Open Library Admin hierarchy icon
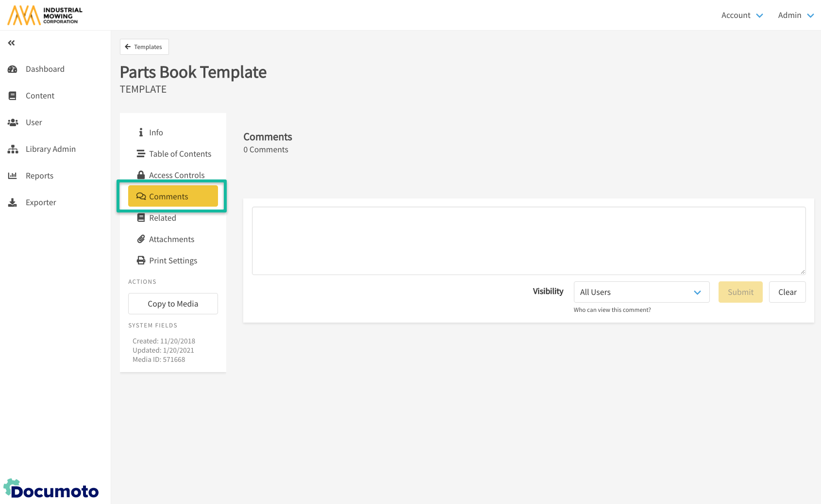The width and height of the screenshot is (821, 504). point(13,149)
